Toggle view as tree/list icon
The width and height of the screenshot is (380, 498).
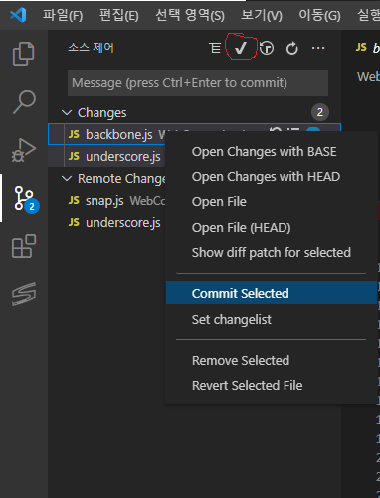[215, 48]
